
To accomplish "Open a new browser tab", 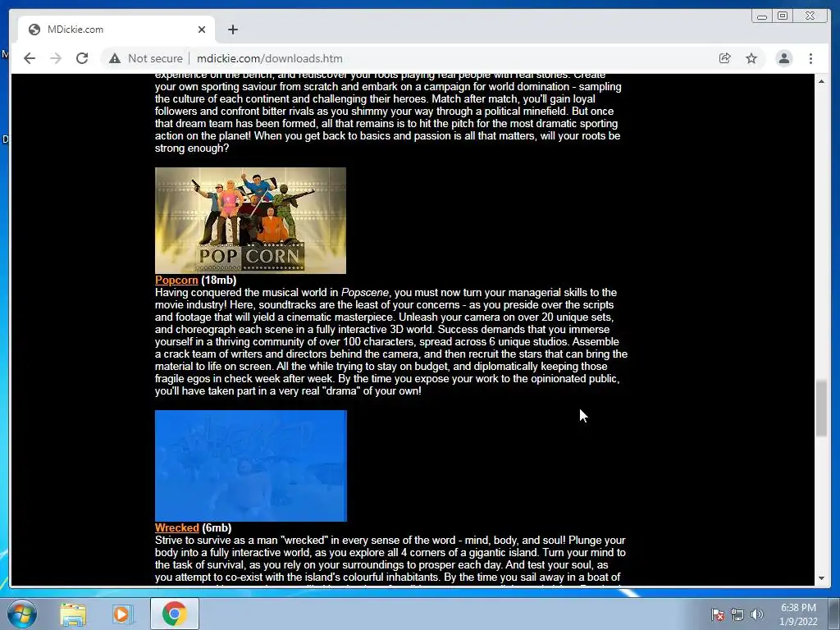I will (x=232, y=30).
